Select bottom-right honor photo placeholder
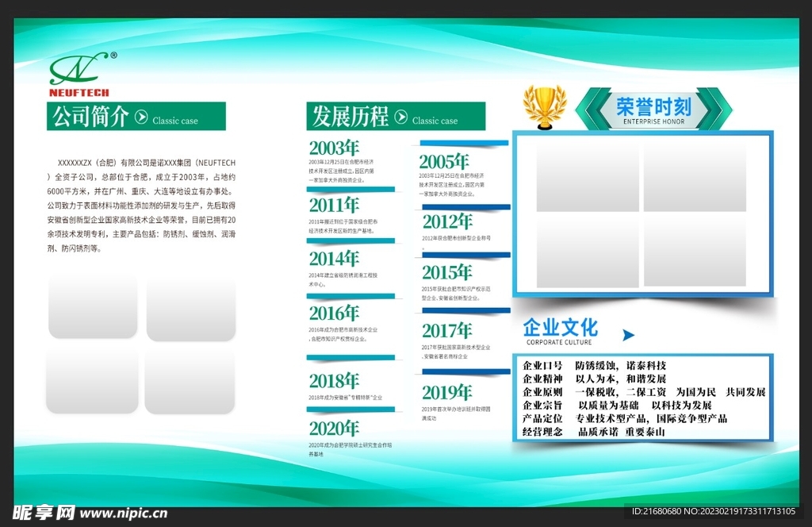 tap(695, 250)
